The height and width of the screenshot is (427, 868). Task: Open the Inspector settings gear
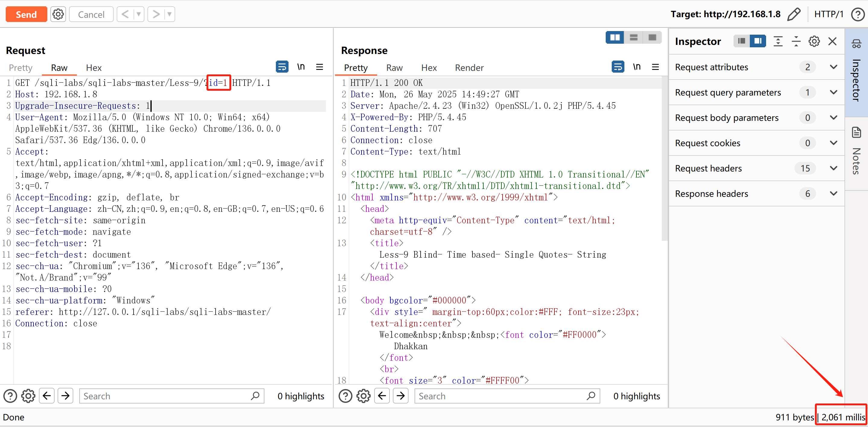coord(814,41)
